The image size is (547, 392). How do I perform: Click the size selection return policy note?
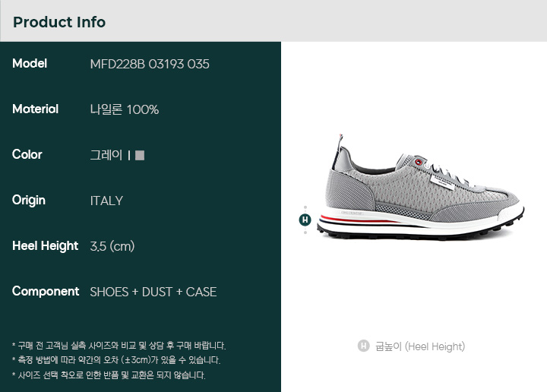(x=109, y=375)
